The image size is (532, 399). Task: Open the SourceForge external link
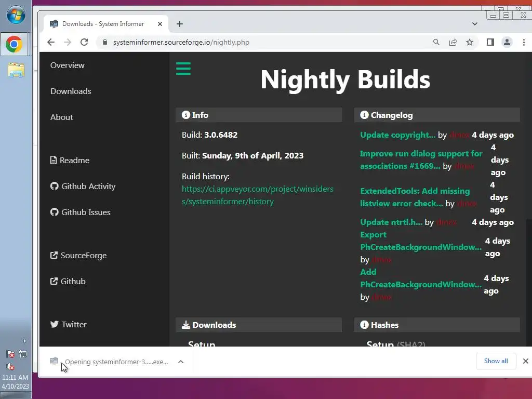pyautogui.click(x=78, y=255)
